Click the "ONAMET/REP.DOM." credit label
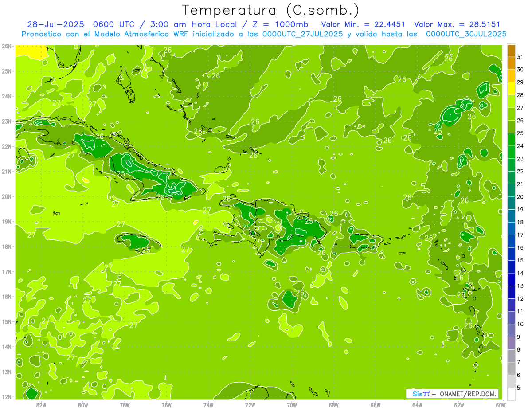Image resolution: width=532 pixels, height=411 pixels. 468,394
